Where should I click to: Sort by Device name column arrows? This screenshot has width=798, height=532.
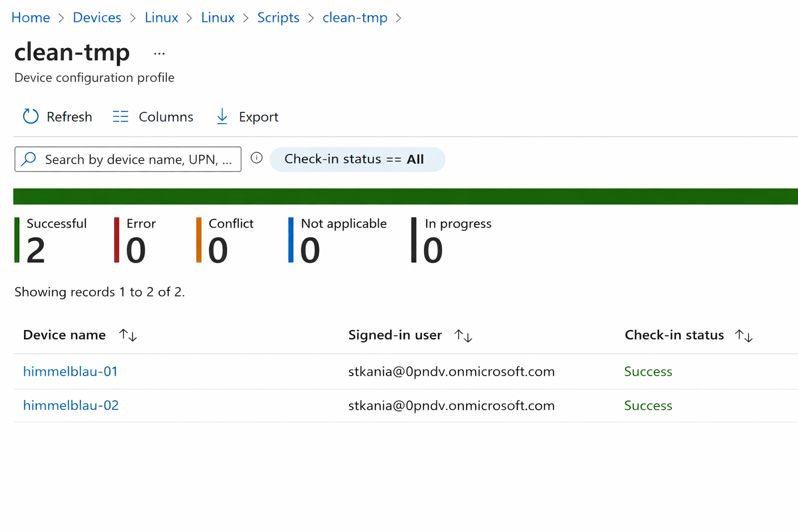tap(128, 336)
